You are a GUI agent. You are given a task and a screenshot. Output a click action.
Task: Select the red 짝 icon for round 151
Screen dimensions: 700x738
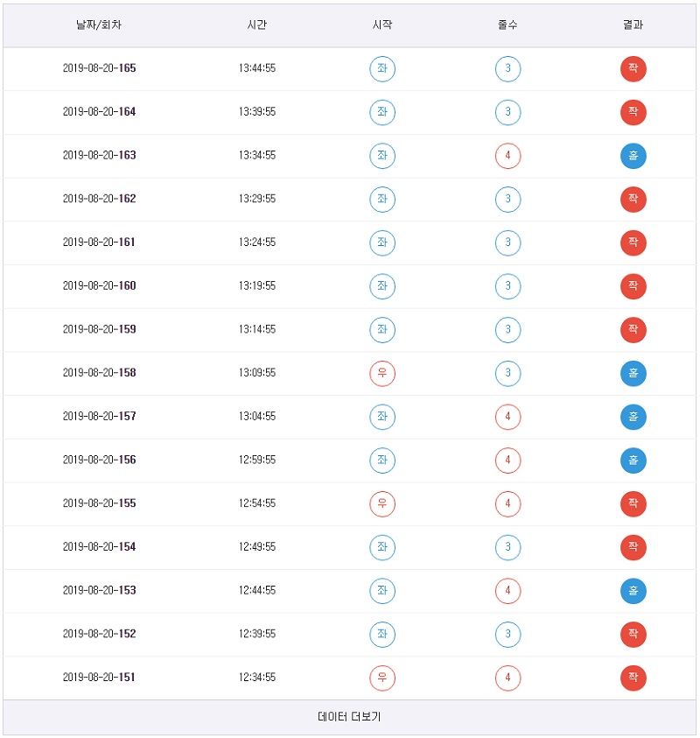[x=633, y=678]
